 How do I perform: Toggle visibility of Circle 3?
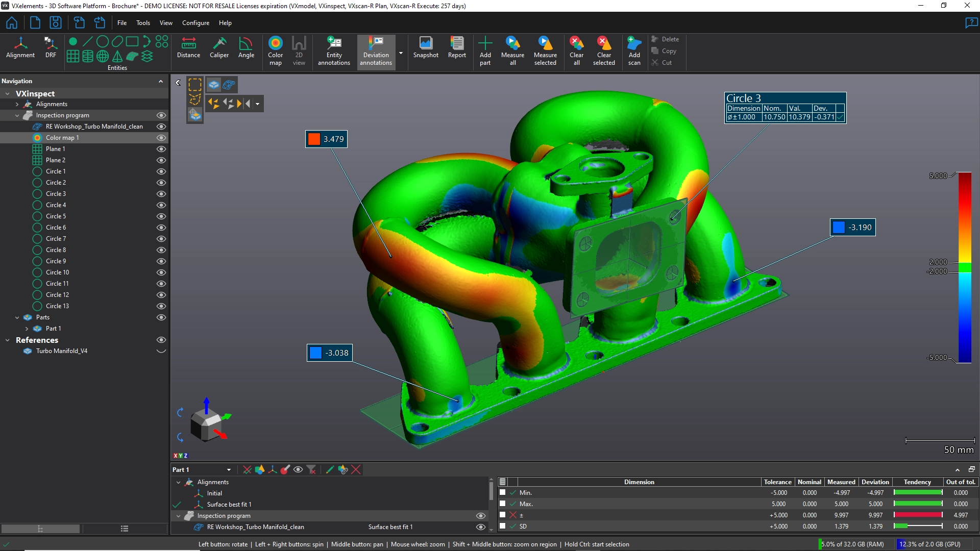coord(161,194)
